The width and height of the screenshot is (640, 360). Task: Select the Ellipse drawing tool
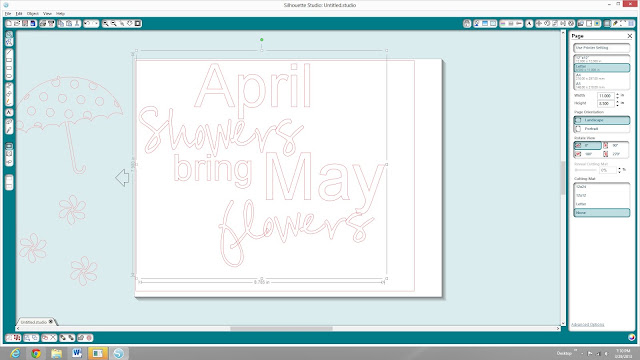point(9,76)
